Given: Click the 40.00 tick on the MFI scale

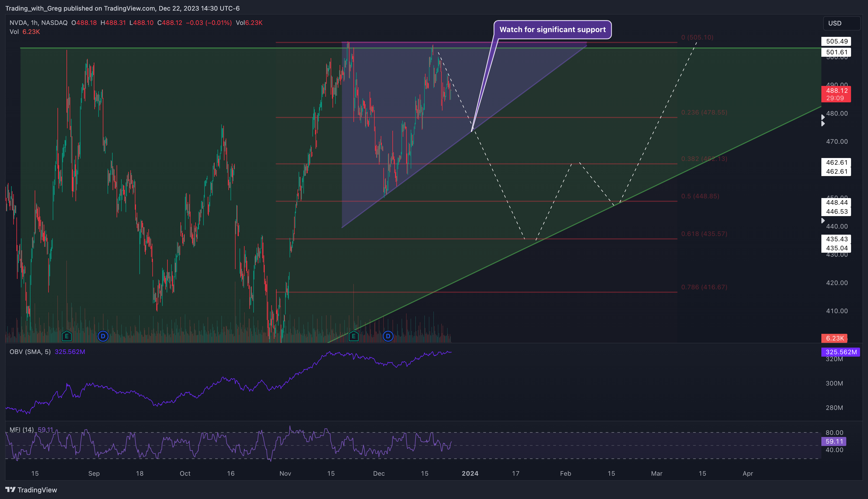Looking at the screenshot, I should pos(834,450).
